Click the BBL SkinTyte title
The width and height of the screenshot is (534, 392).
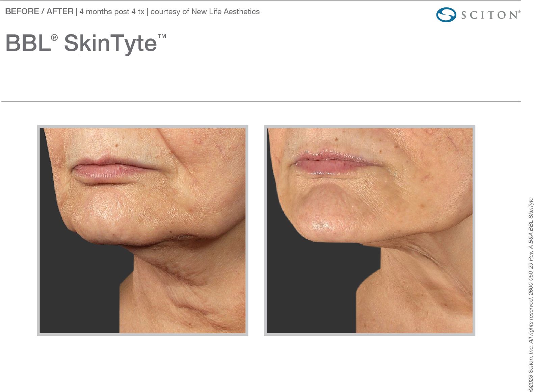pos(86,43)
